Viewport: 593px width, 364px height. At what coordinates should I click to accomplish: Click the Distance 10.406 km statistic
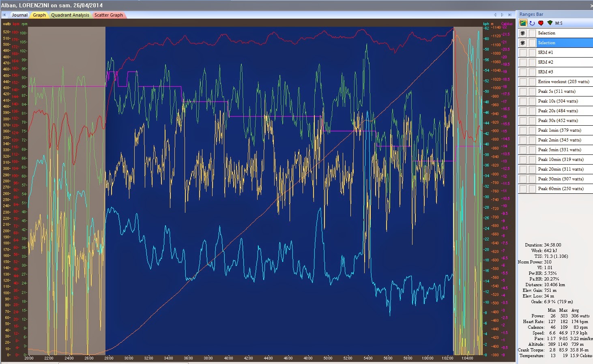click(545, 285)
